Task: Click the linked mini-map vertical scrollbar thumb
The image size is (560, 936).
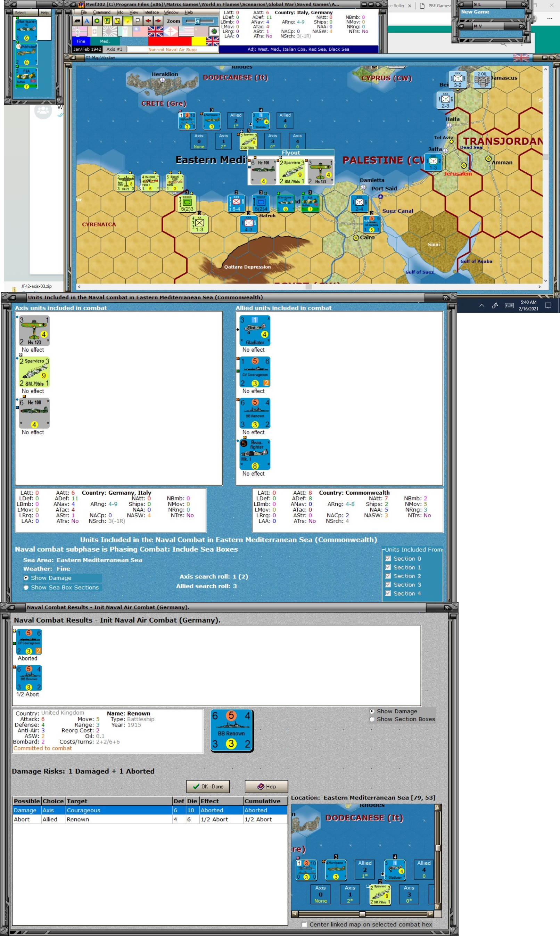Action: click(x=438, y=848)
